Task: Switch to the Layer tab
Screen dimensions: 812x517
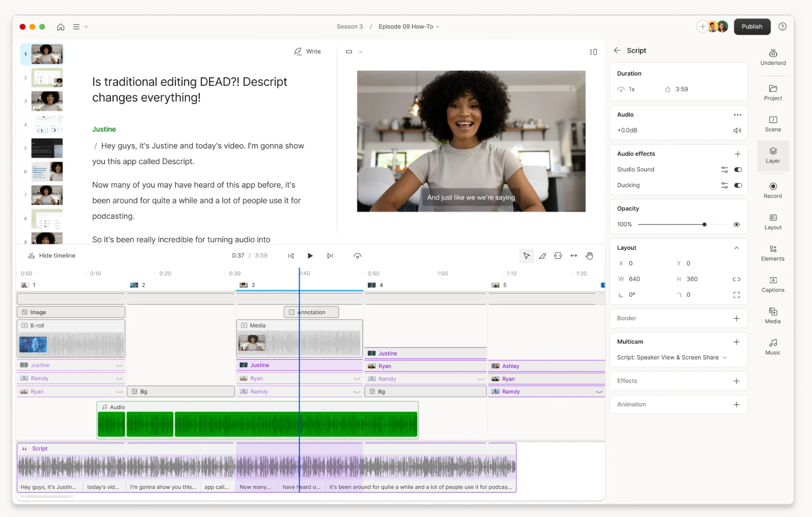Action: (773, 155)
